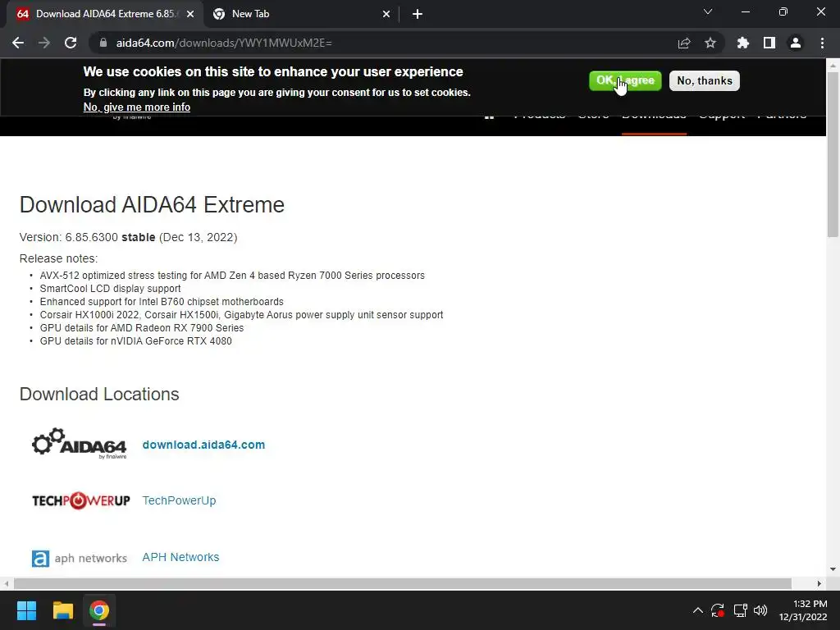Open the APH Networks download link
The width and height of the screenshot is (840, 630).
click(x=180, y=557)
